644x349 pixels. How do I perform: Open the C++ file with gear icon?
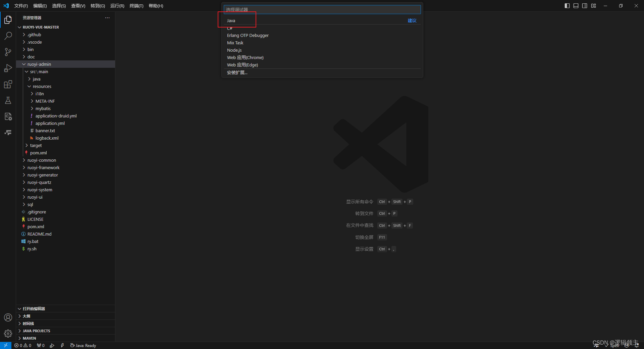click(8, 116)
